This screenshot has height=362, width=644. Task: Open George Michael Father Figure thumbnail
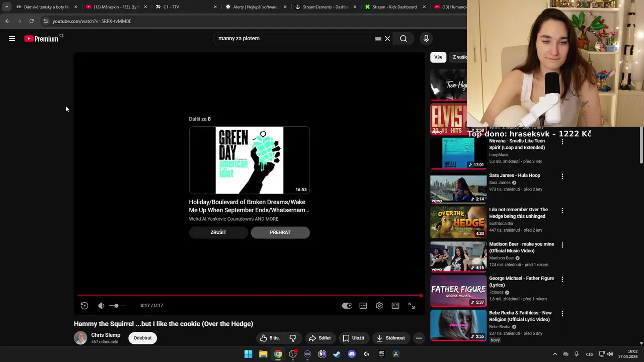click(458, 291)
